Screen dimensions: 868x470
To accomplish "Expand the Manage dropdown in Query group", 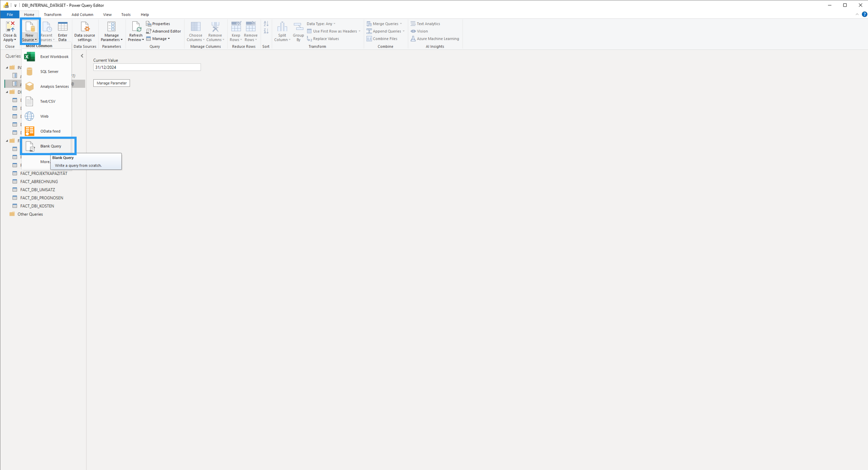I will [x=158, y=39].
